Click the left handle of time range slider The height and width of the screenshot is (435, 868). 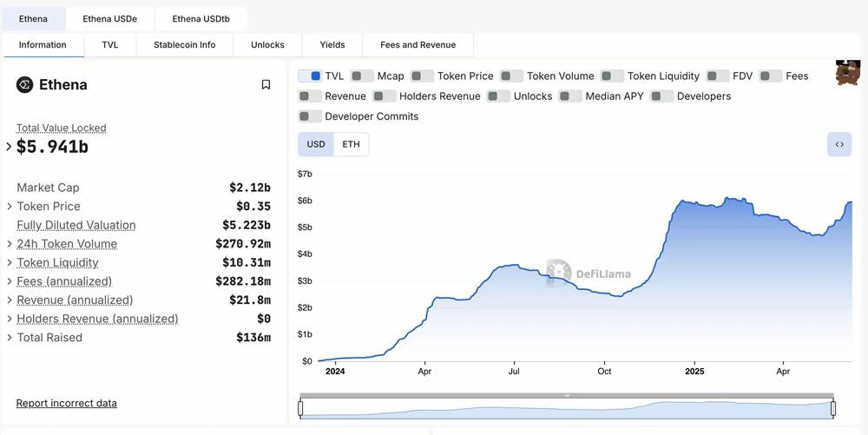pyautogui.click(x=301, y=408)
